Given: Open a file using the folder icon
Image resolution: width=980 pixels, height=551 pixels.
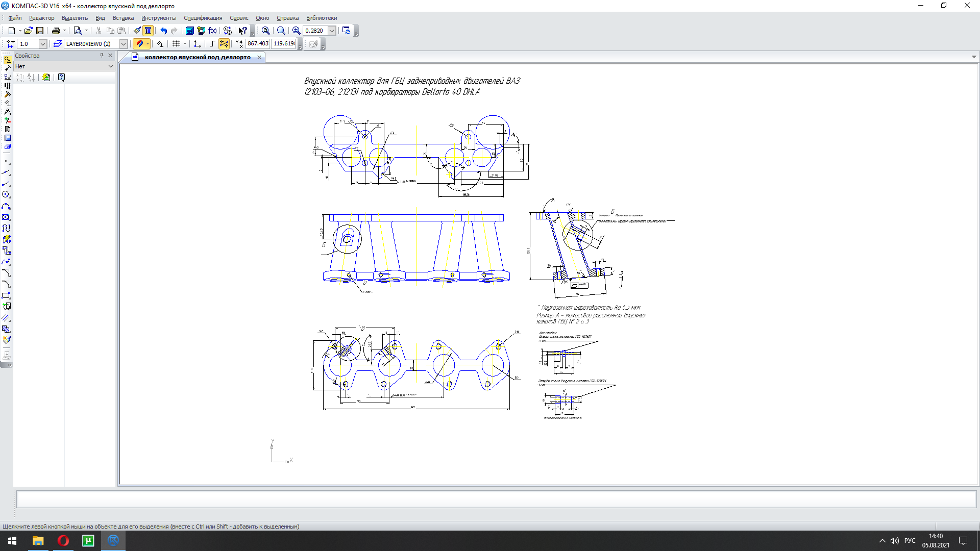Looking at the screenshot, I should tap(29, 31).
